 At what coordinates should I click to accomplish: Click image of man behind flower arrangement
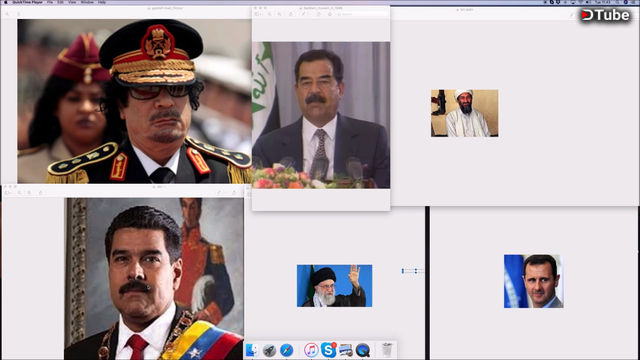point(321,115)
